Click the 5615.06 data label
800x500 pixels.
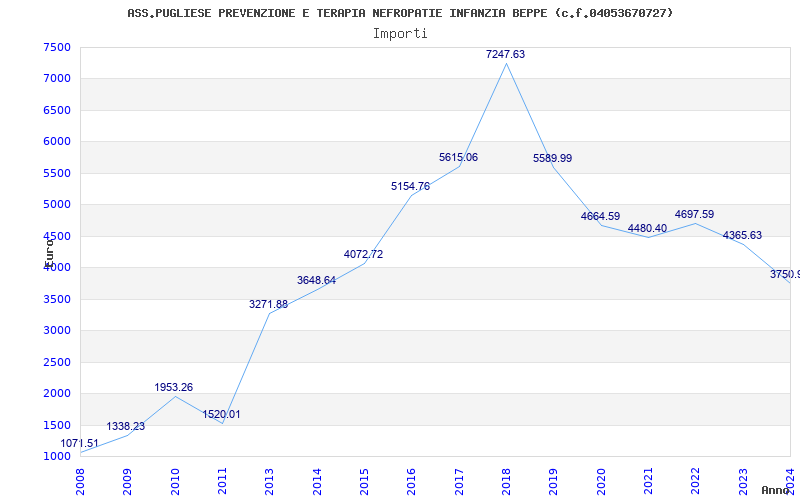click(458, 157)
